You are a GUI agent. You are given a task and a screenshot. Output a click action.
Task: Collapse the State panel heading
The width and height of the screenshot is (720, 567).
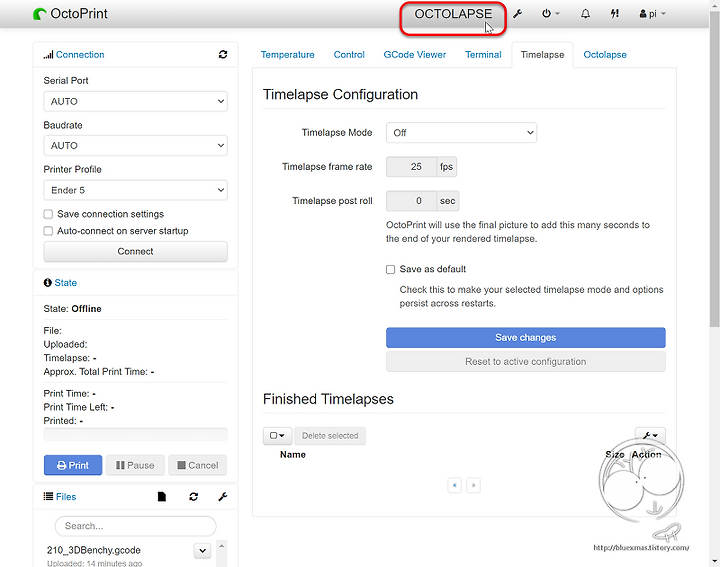[x=65, y=283]
